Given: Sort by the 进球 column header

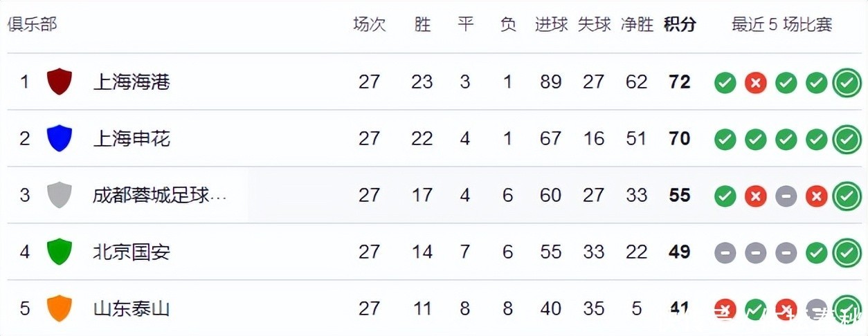Looking at the screenshot, I should point(551,25).
